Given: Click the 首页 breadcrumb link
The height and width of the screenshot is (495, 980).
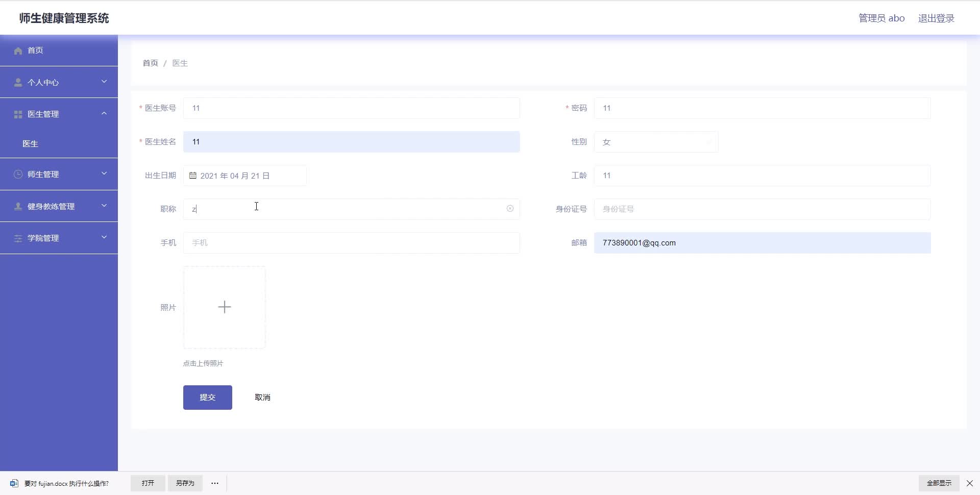Looking at the screenshot, I should [x=150, y=63].
